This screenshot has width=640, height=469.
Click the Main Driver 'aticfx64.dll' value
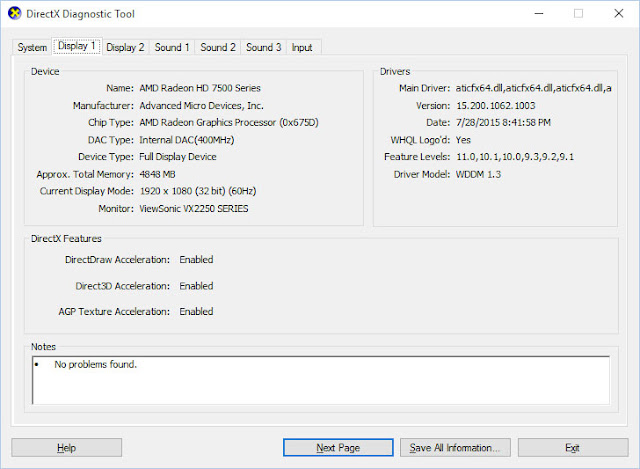click(x=533, y=88)
